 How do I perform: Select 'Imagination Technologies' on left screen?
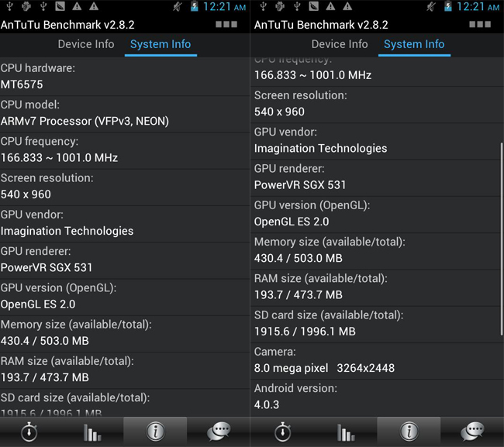coord(67,231)
